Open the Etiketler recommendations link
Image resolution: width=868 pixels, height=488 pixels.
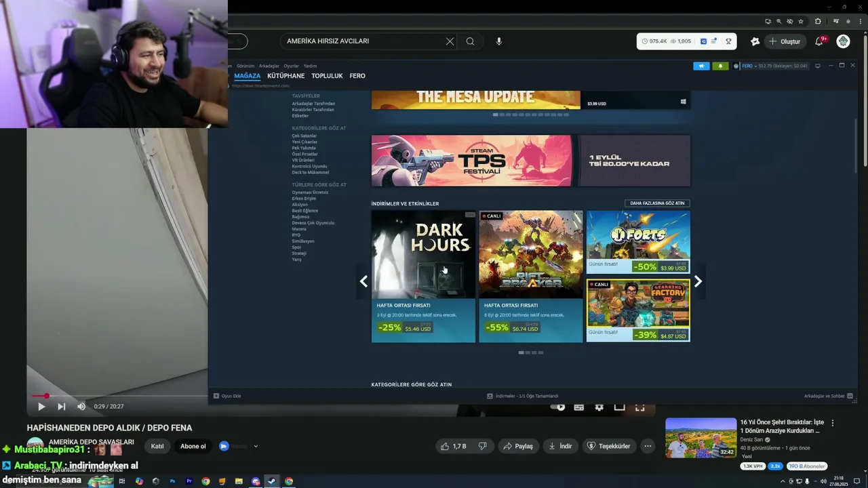pos(300,116)
